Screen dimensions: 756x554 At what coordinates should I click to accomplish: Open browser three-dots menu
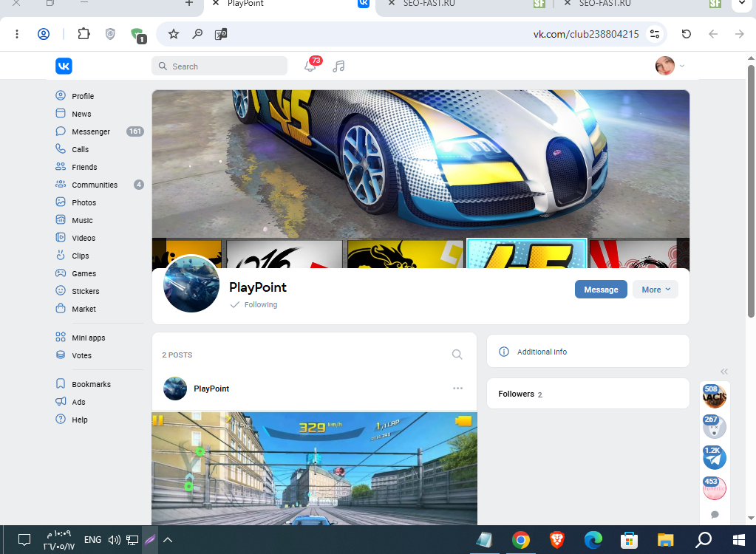coord(17,34)
